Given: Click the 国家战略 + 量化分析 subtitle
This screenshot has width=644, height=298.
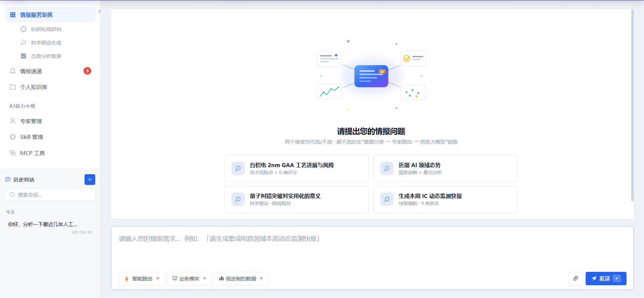Looking at the screenshot, I should [x=420, y=172].
